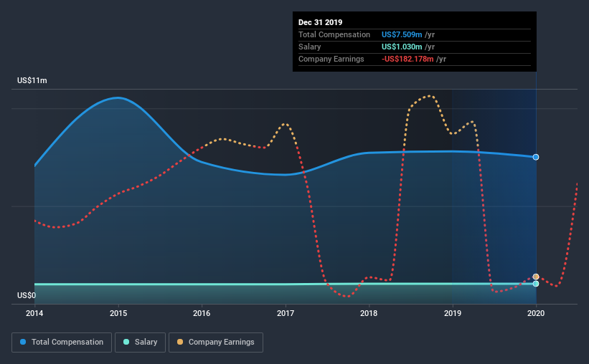This screenshot has width=589, height=364.
Task: Click the Dec 31 2019 tooltip date
Action: click(321, 22)
